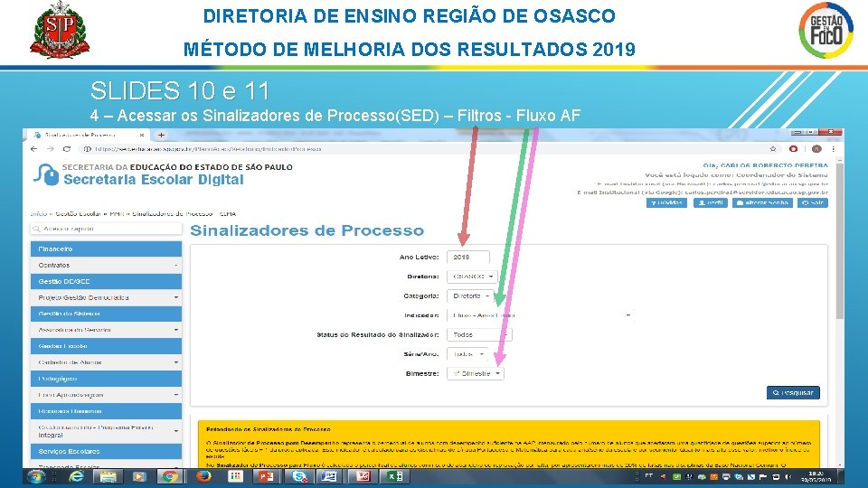Click the Sair logout button
The width and height of the screenshot is (868, 488).
pos(813,203)
